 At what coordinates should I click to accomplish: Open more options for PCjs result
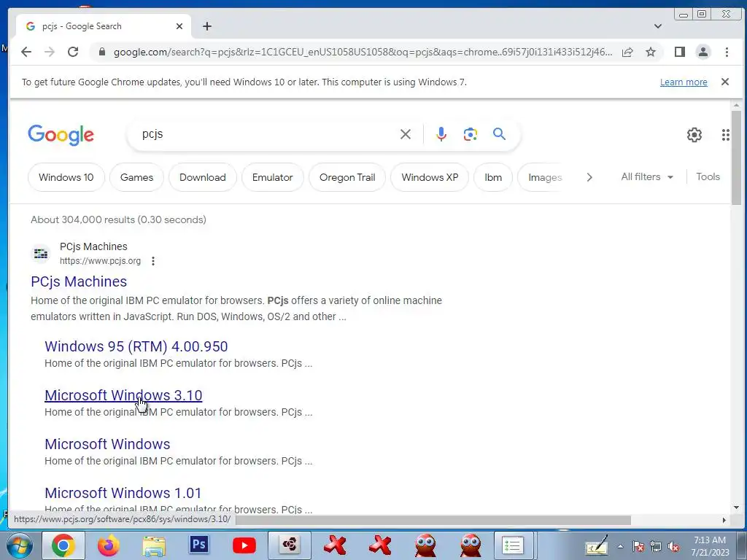click(x=153, y=261)
